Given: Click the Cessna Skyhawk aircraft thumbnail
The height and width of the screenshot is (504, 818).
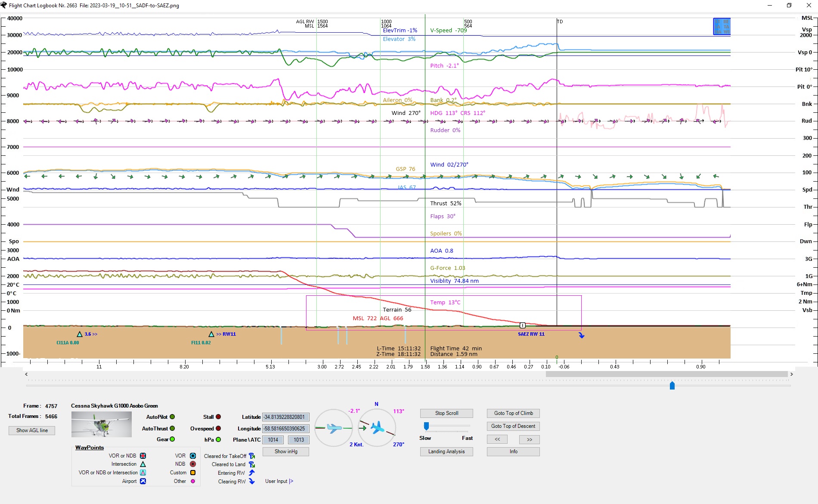Looking at the screenshot, I should (102, 424).
